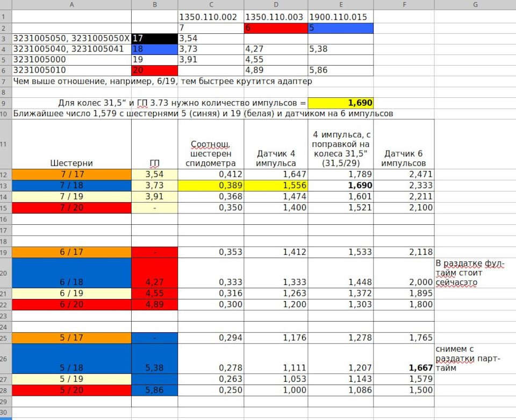Select column A header

(71, 5)
